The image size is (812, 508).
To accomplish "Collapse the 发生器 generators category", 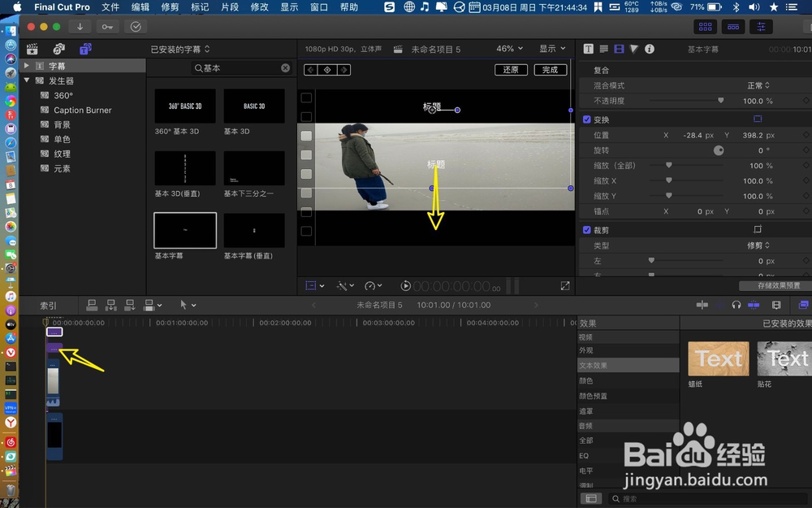I will click(x=27, y=80).
